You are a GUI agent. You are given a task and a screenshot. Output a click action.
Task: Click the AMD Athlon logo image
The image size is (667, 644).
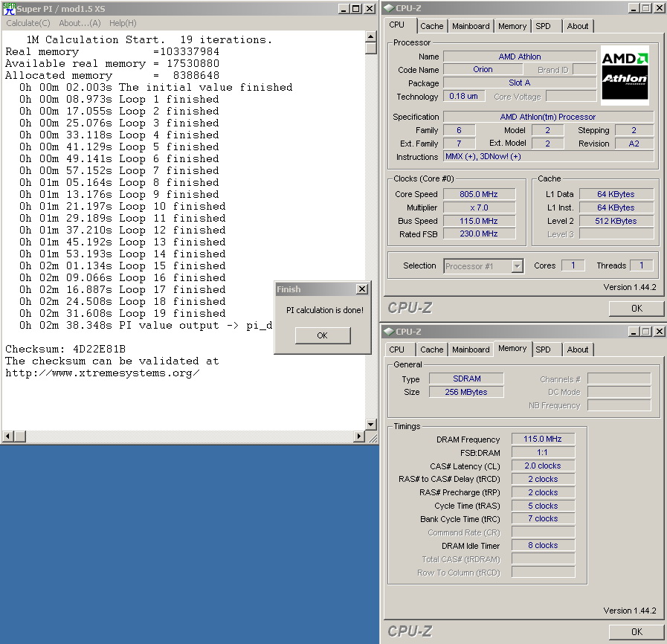coord(625,75)
